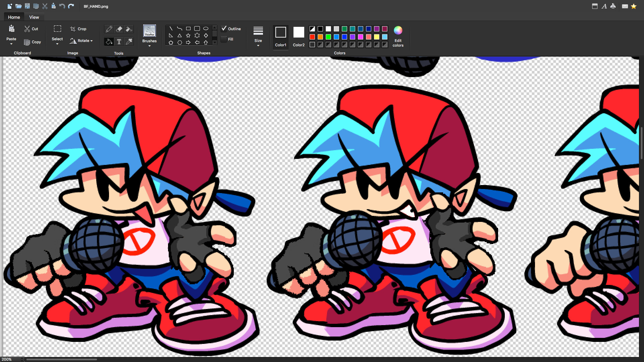Uncheck the Outline checkbox

224,29
